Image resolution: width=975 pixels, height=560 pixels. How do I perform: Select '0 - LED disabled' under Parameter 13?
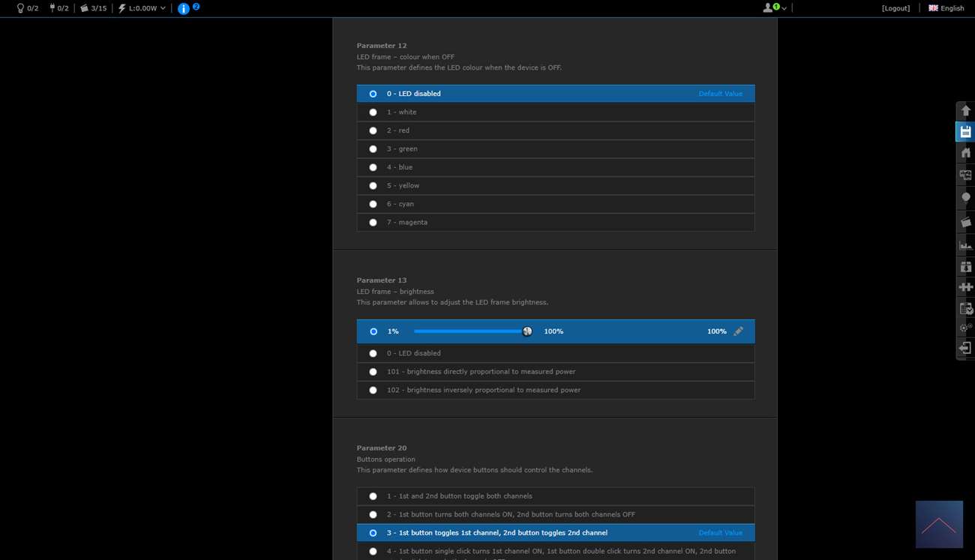click(x=373, y=353)
